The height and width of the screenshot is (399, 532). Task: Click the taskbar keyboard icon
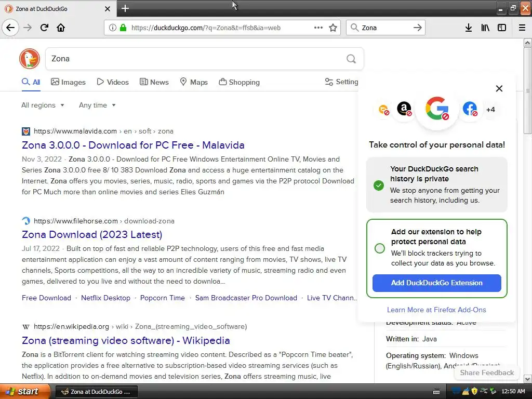[436, 392]
